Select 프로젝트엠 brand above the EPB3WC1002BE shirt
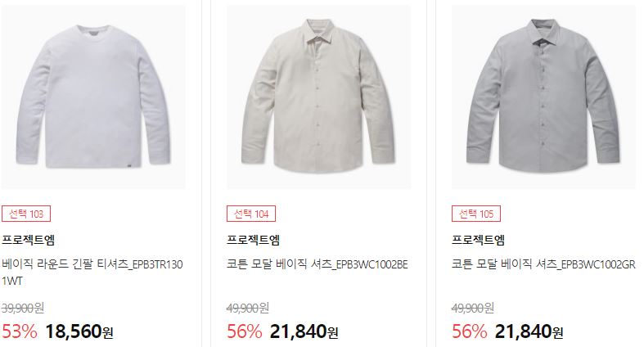 tap(253, 240)
